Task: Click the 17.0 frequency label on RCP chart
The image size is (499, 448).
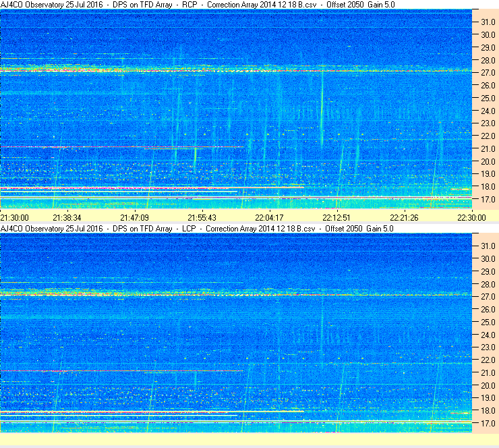Action: 488,200
